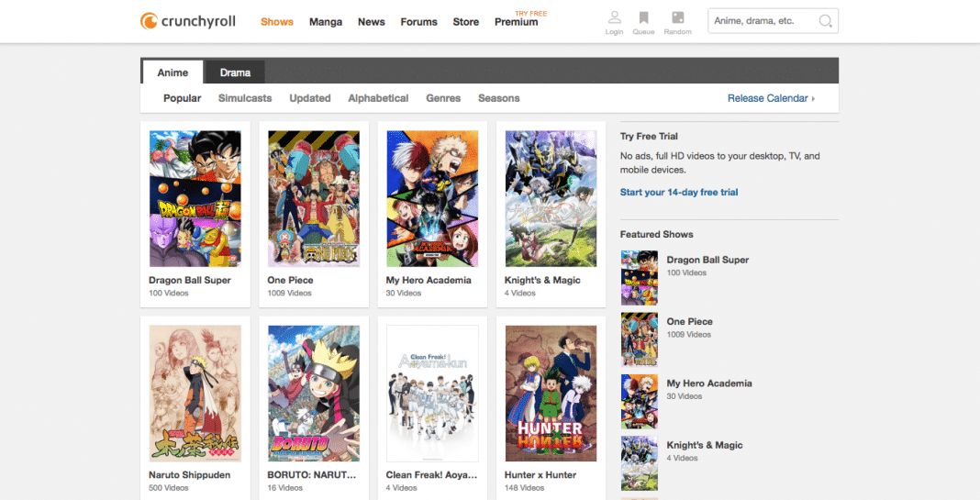Select the Simulcasts filter
Viewport: 980px width, 500px height.
245,98
